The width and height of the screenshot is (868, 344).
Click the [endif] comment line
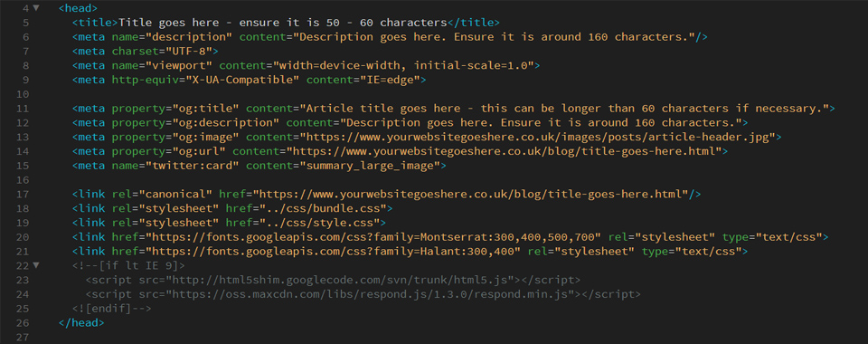(112, 309)
